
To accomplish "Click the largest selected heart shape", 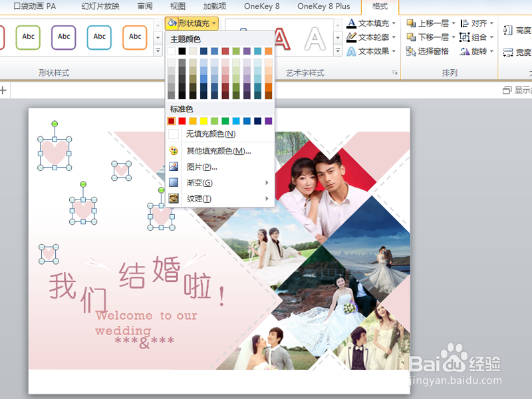I will pyautogui.click(x=55, y=153).
